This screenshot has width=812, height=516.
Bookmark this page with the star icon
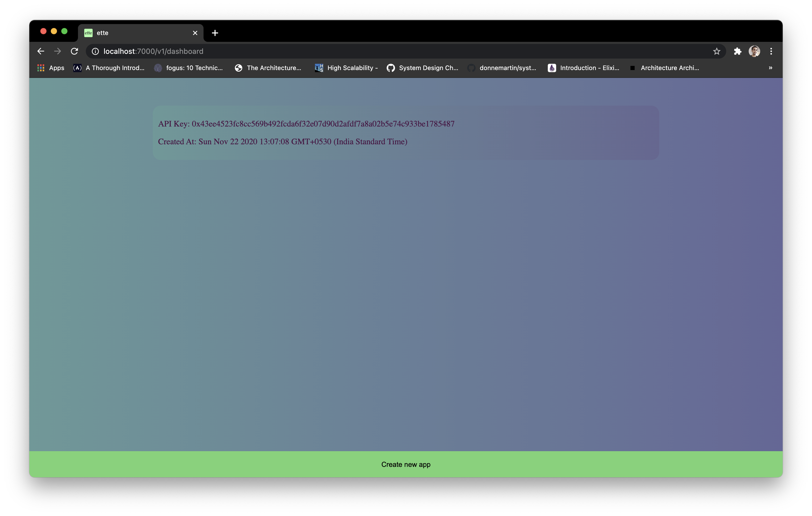[x=717, y=51]
